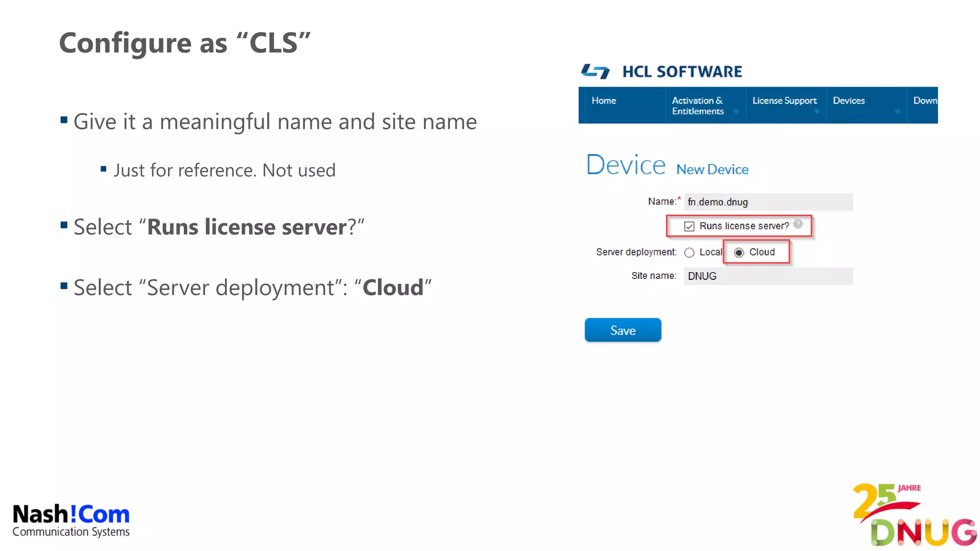Viewport: 980px width, 551px height.
Task: Click the Server deployment label
Action: [636, 252]
